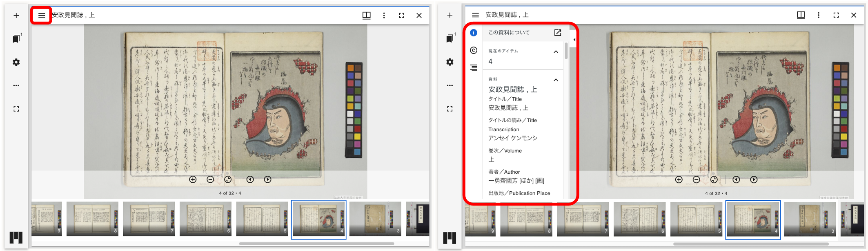The width and height of the screenshot is (868, 251).
Task: Switch to the copyright rights tab
Action: pos(474,50)
